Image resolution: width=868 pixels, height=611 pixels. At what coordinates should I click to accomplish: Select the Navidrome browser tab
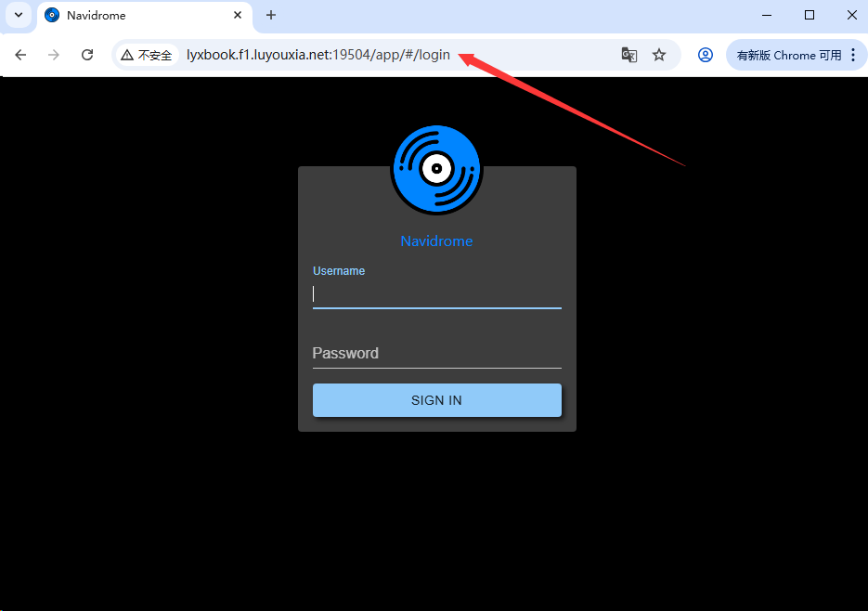point(145,16)
